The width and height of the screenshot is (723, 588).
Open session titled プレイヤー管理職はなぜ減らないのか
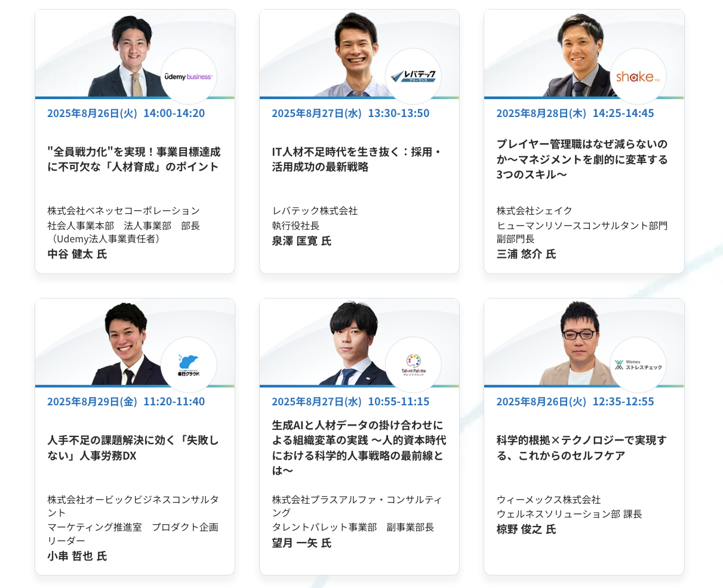[x=582, y=159]
